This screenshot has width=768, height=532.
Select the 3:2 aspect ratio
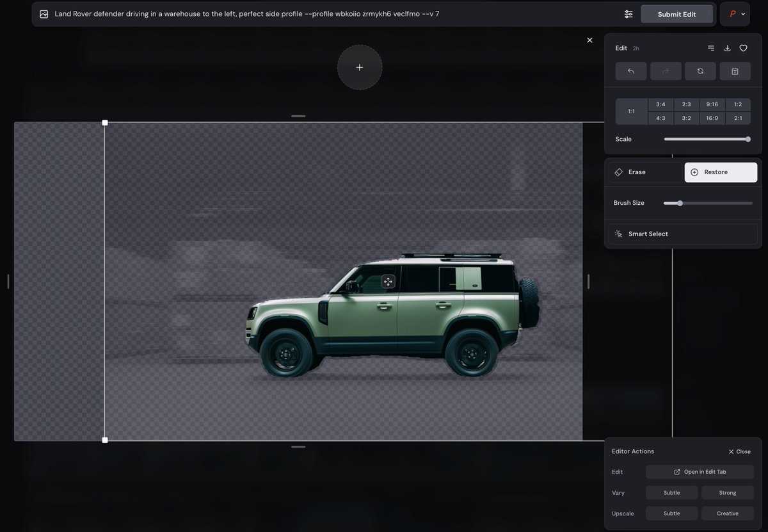coord(686,118)
